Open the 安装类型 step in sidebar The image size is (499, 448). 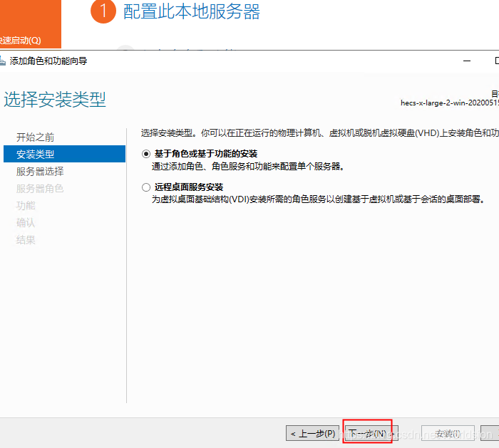point(64,154)
